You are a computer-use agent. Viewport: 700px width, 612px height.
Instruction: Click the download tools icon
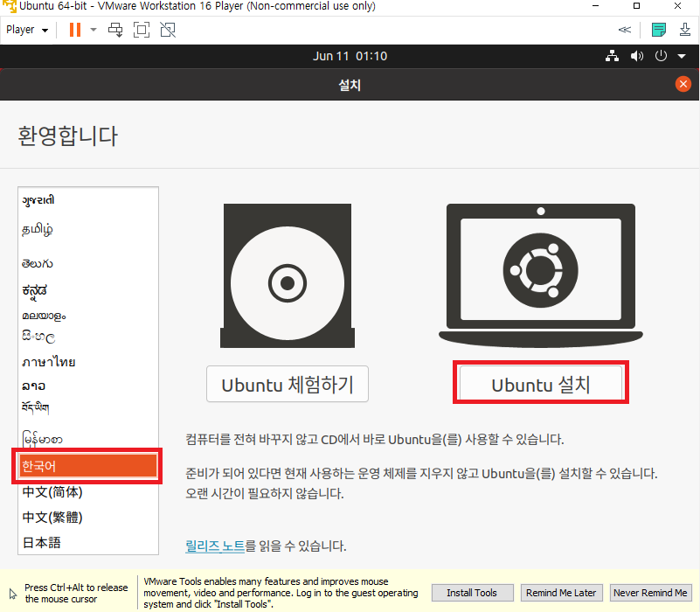click(685, 30)
